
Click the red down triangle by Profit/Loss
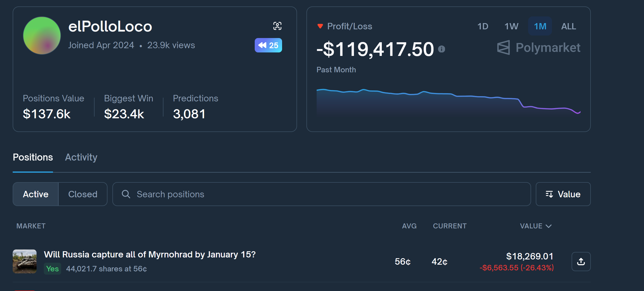pos(320,26)
